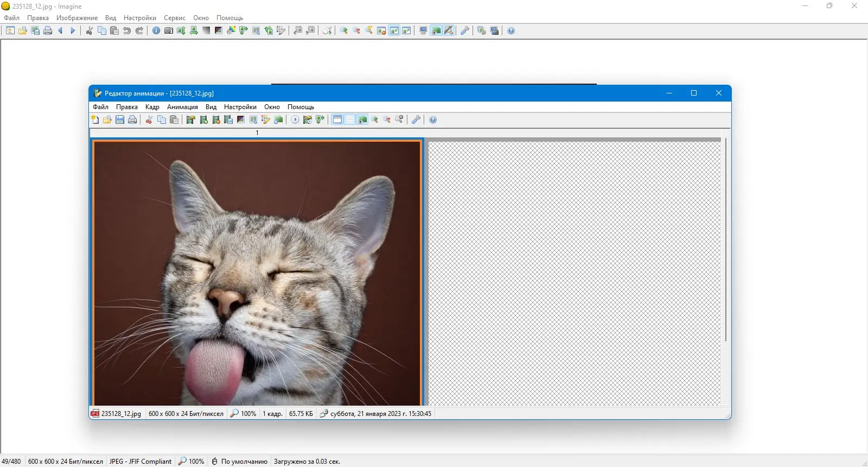Minimize the animation editor window
This screenshot has height=467, width=868.
[x=669, y=93]
